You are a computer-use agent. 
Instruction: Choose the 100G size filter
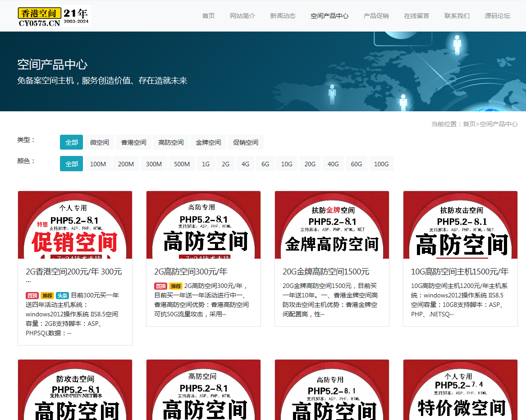point(381,164)
